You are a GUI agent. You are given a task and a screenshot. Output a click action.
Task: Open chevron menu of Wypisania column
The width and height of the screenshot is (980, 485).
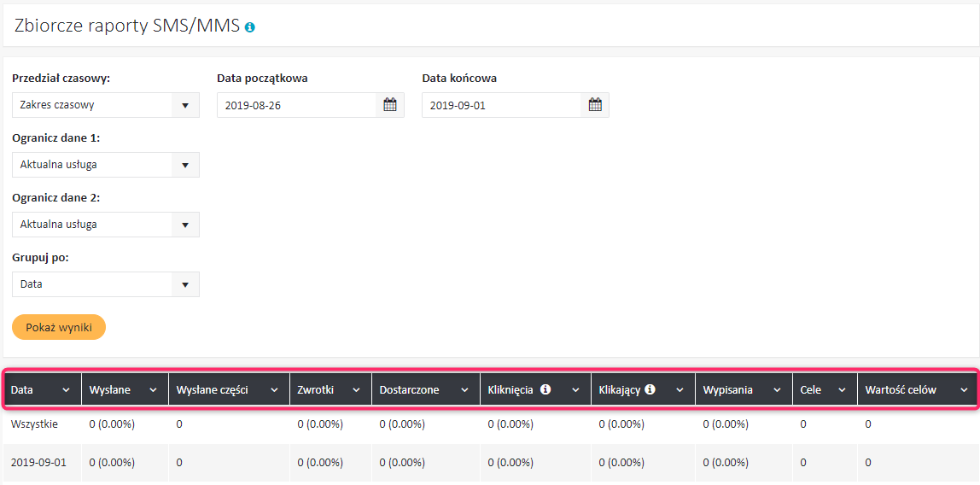point(778,390)
